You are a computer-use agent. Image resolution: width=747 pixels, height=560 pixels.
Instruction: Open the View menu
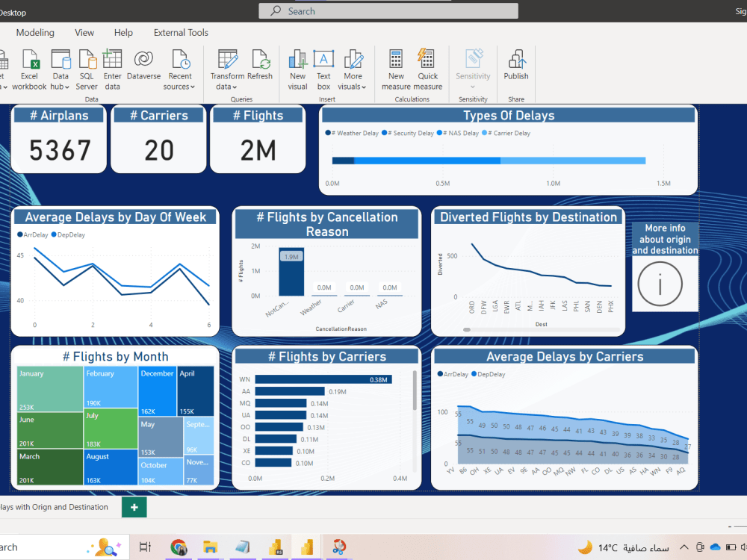click(84, 33)
